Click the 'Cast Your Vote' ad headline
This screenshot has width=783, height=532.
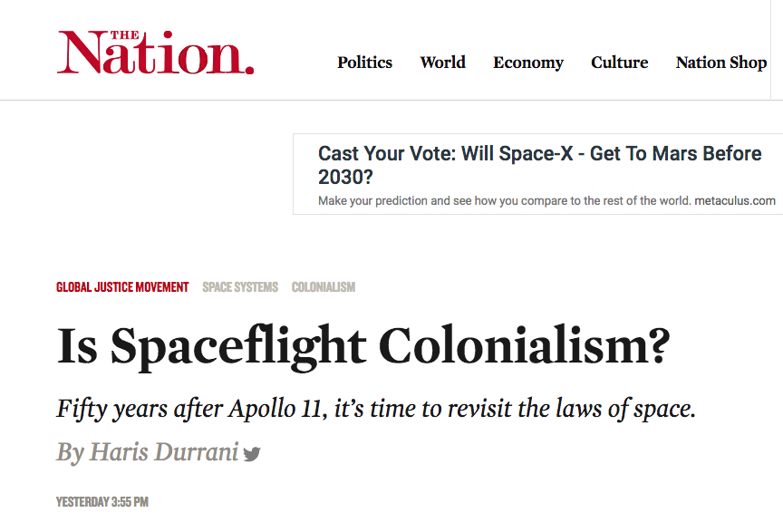539,154
